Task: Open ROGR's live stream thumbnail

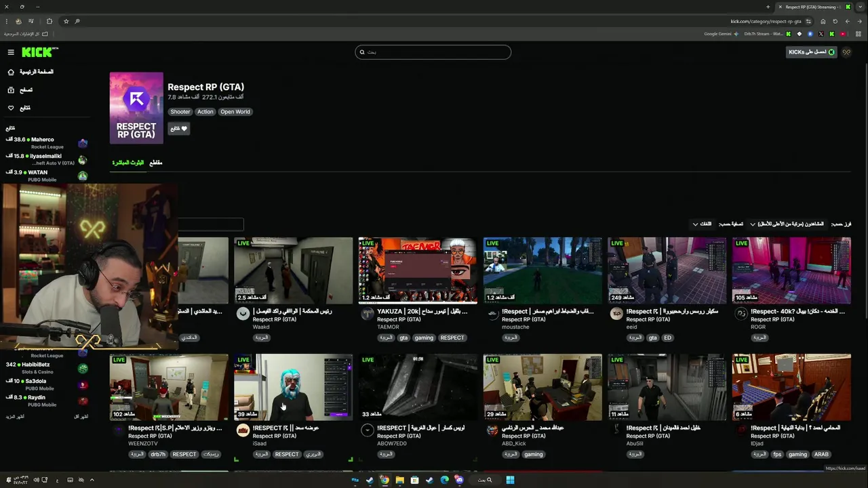Action: (792, 270)
